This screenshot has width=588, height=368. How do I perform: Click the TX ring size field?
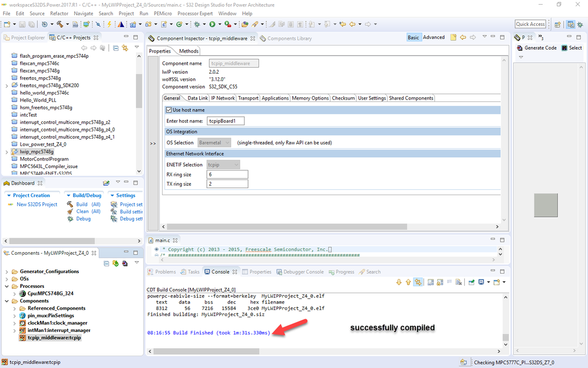click(x=227, y=184)
